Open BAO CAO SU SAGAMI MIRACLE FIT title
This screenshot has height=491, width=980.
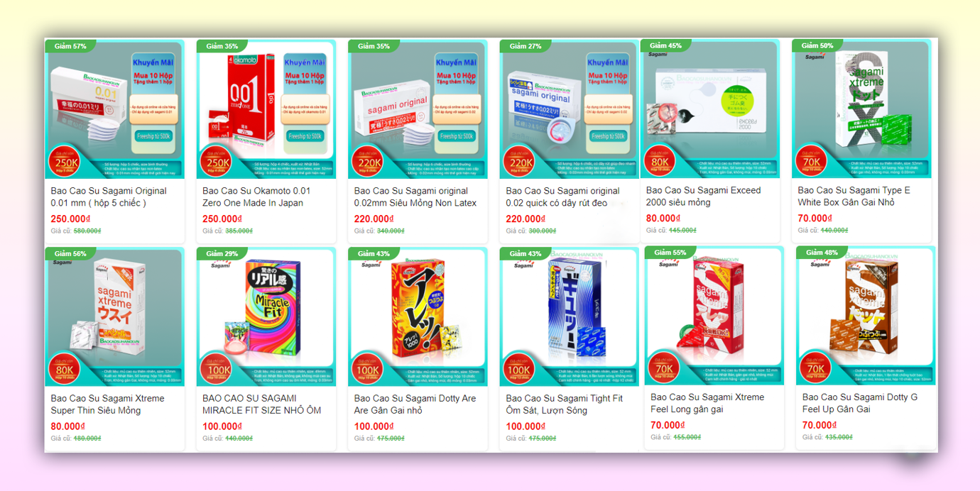(262, 404)
